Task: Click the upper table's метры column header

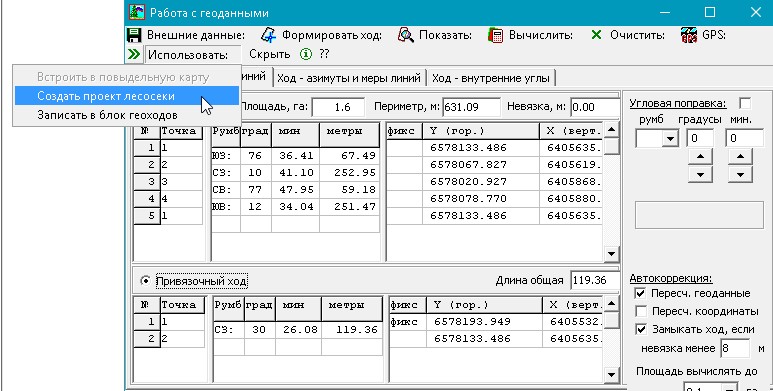Action: [350, 135]
